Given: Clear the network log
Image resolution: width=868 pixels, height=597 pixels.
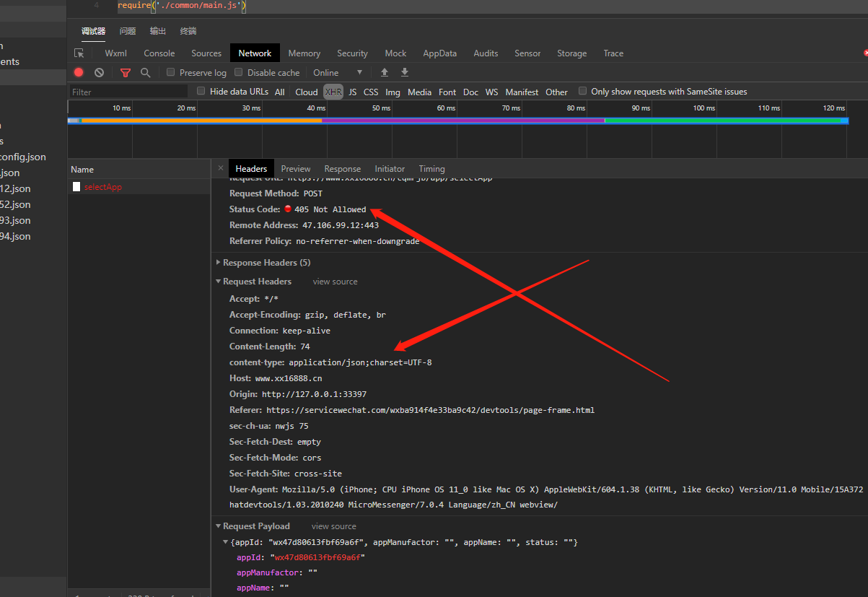Looking at the screenshot, I should pos(99,72).
